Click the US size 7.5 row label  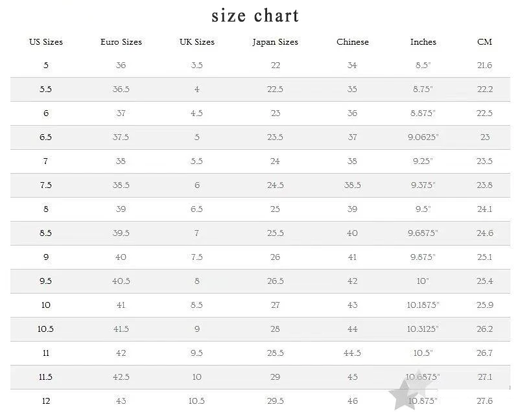pos(46,185)
